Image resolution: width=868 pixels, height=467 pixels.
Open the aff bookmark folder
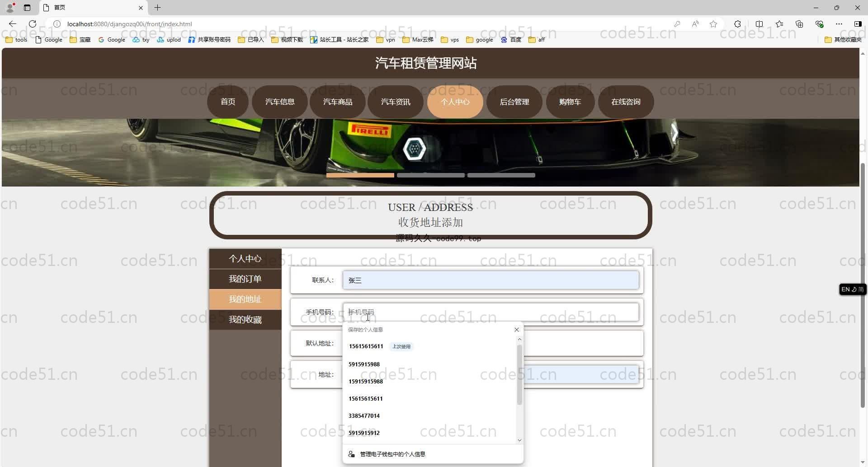[537, 40]
